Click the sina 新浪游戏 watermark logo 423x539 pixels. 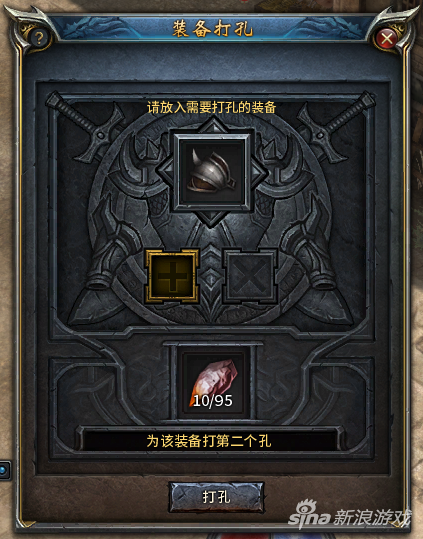pos(349,515)
